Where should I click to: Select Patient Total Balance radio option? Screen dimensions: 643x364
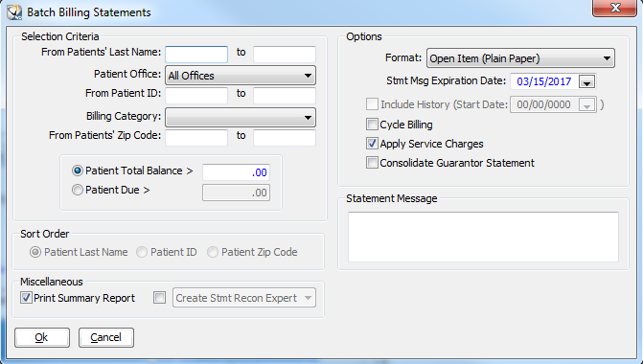pyautogui.click(x=77, y=171)
